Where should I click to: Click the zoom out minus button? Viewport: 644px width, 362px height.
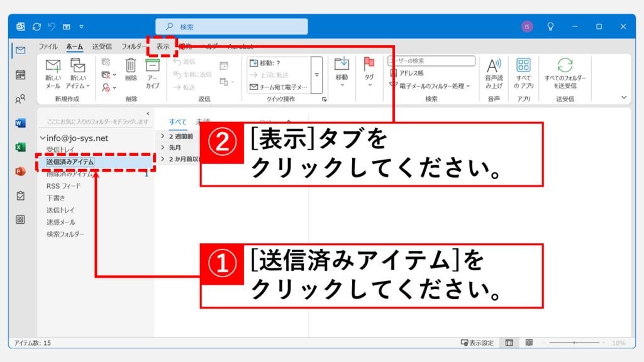pos(544,343)
